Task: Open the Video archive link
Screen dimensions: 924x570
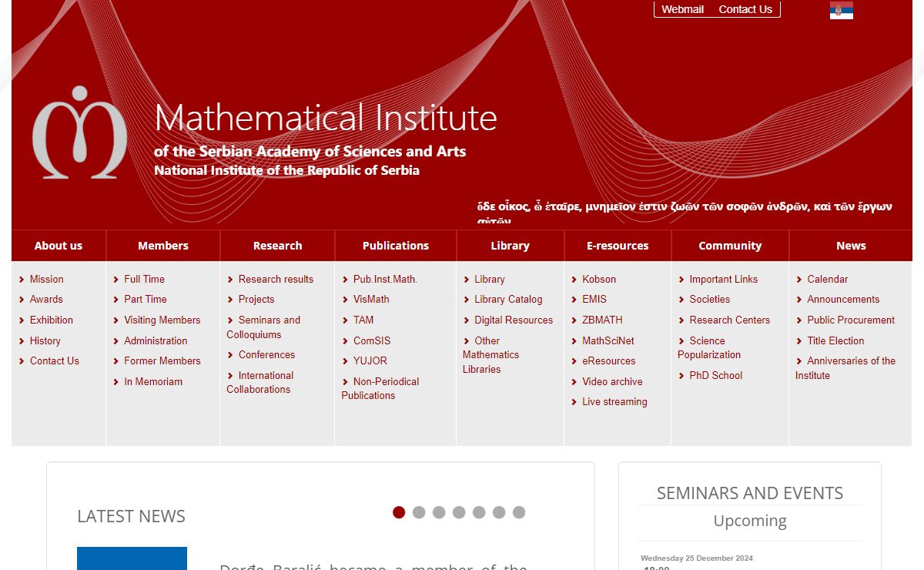Action: click(x=612, y=381)
